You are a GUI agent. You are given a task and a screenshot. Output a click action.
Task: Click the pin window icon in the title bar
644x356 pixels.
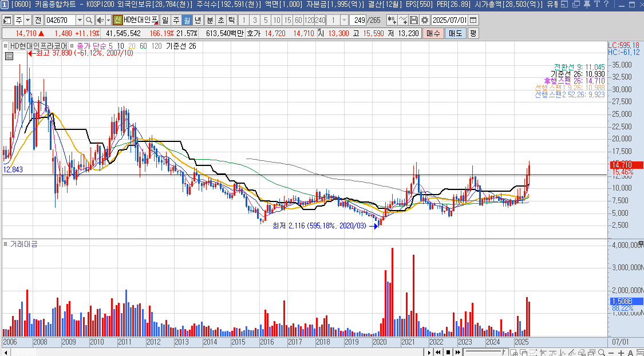point(587,5)
